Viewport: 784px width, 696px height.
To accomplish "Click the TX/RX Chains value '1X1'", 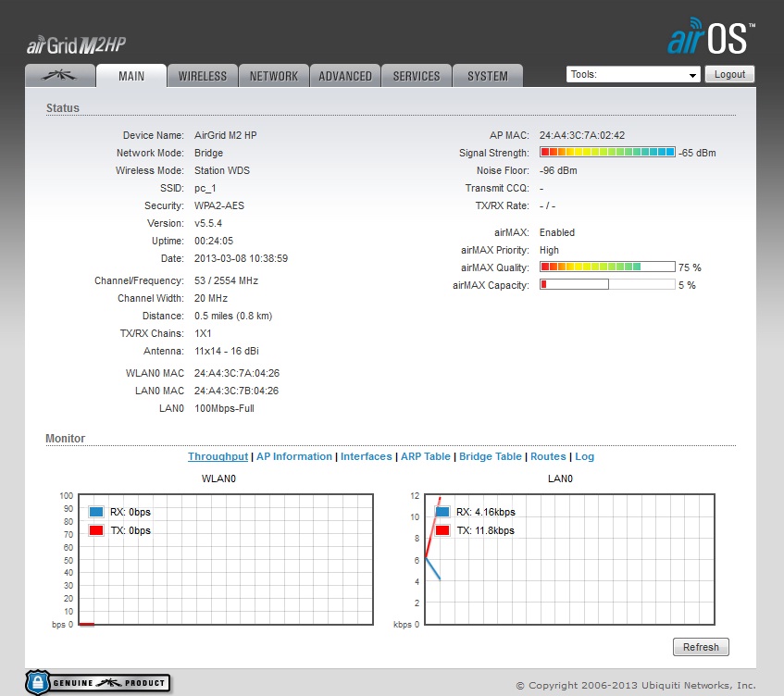I will 203,333.
